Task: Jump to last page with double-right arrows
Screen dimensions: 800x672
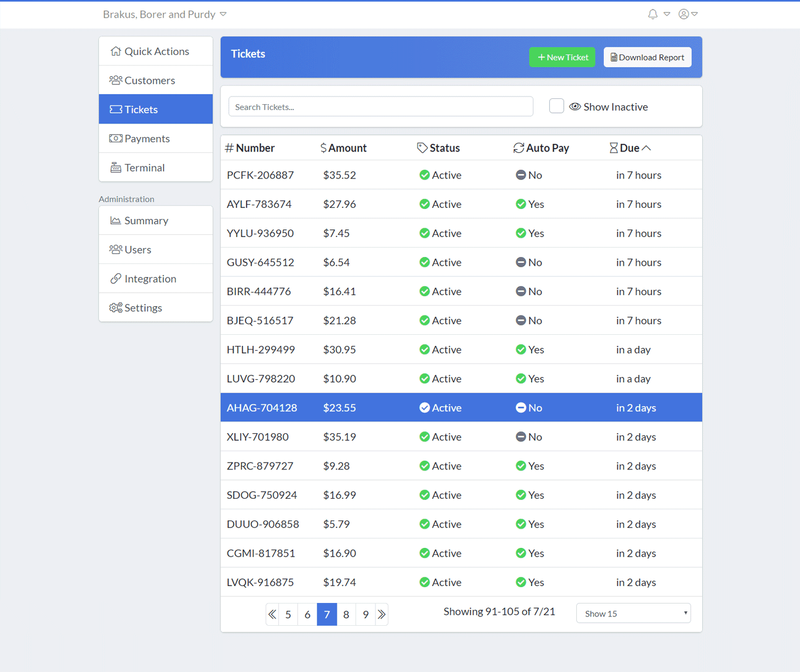Action: click(x=382, y=614)
